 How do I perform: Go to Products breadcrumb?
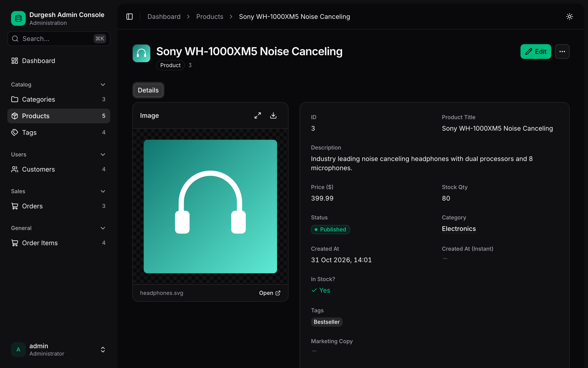210,17
